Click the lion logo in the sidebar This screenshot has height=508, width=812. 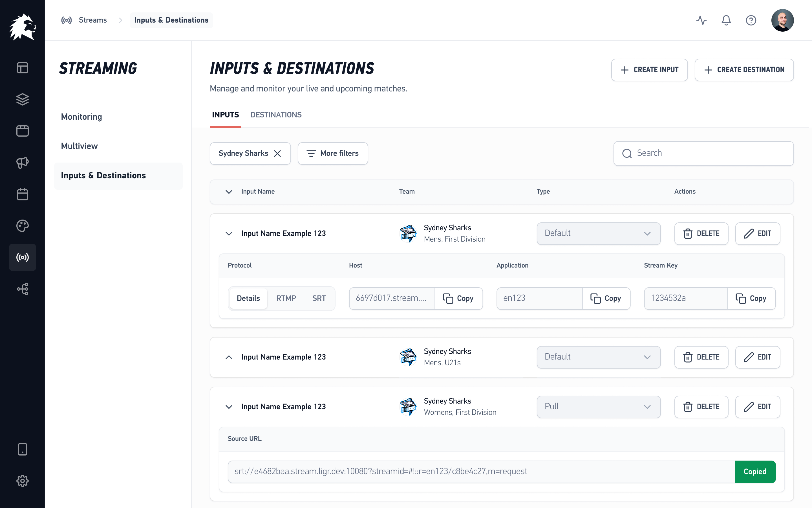tap(23, 27)
